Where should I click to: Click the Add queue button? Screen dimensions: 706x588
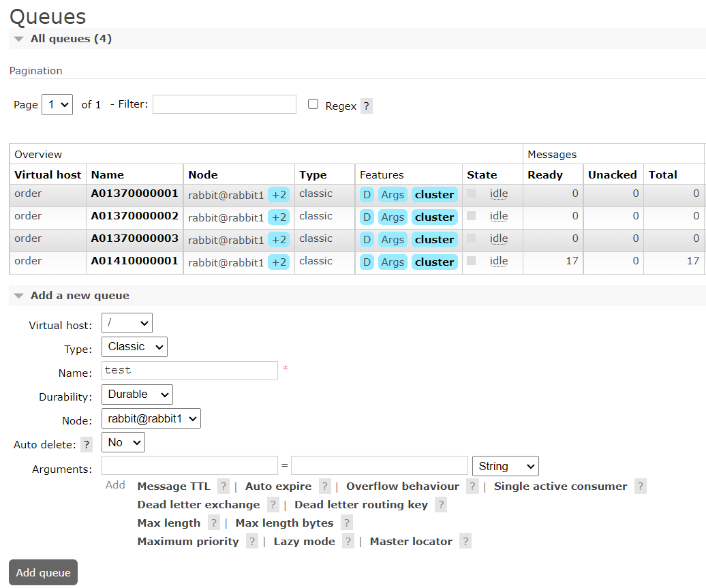pyautogui.click(x=43, y=573)
